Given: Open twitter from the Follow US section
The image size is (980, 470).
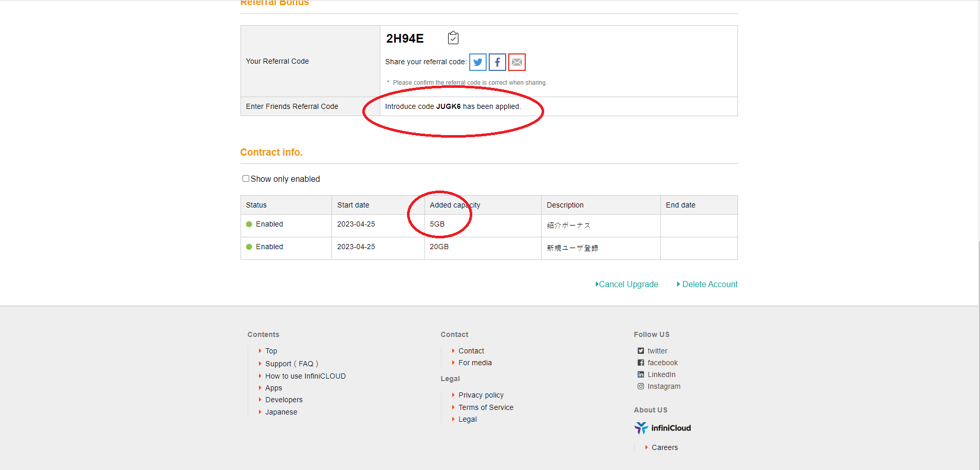Looking at the screenshot, I should coord(658,351).
